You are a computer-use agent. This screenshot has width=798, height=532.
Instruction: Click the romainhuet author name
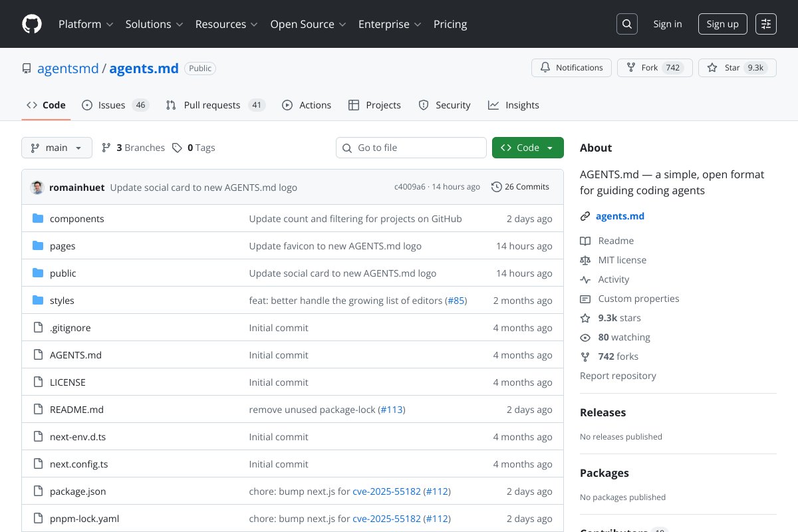point(76,188)
